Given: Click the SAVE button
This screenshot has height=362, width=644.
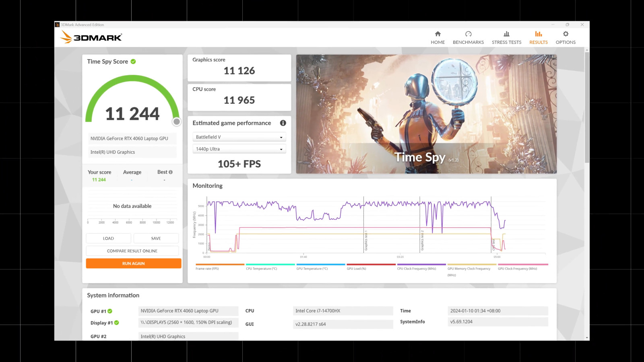Looking at the screenshot, I should tap(156, 239).
